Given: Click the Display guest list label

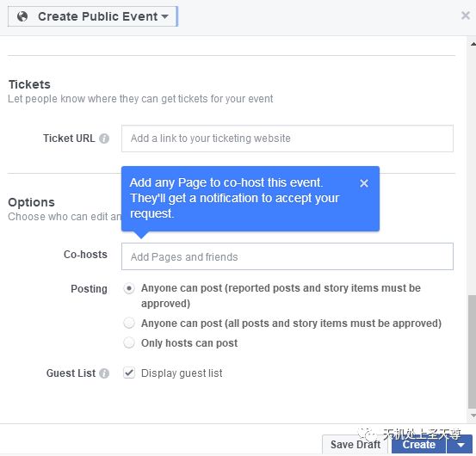Looking at the screenshot, I should [x=182, y=373].
